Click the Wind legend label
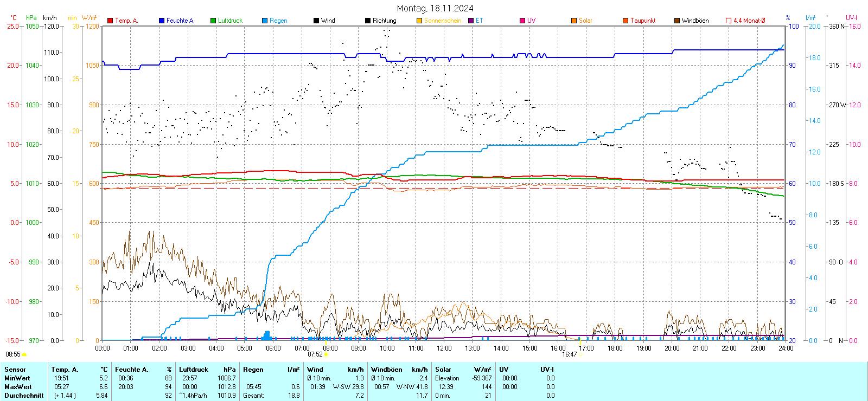 coord(328,21)
